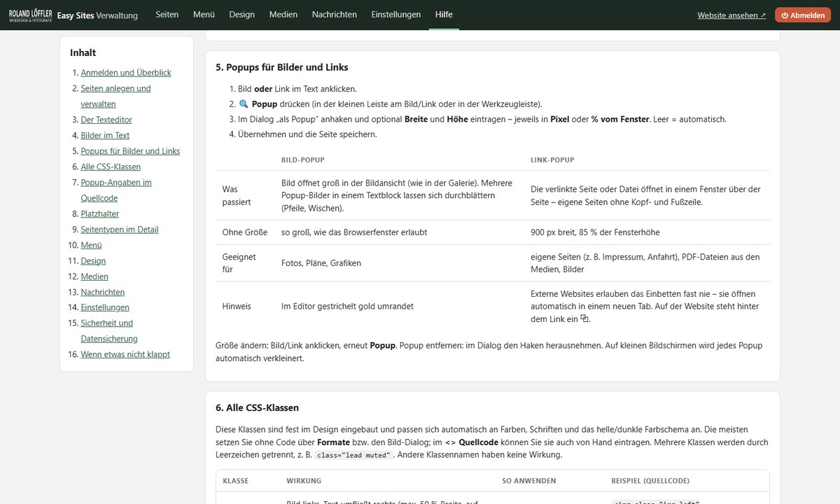Open Einstellungen in the top navigation
The height and width of the screenshot is (504, 840).
(x=395, y=15)
